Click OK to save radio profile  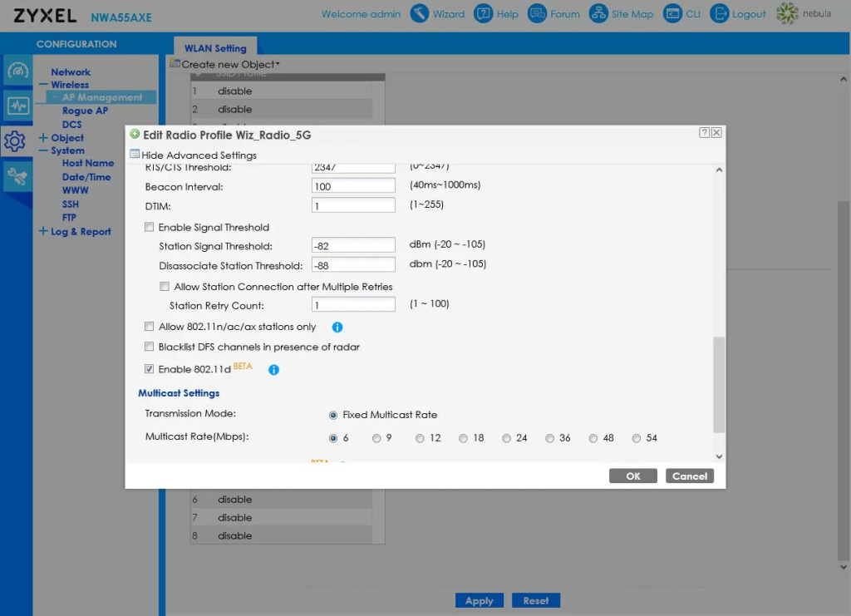[x=633, y=476]
